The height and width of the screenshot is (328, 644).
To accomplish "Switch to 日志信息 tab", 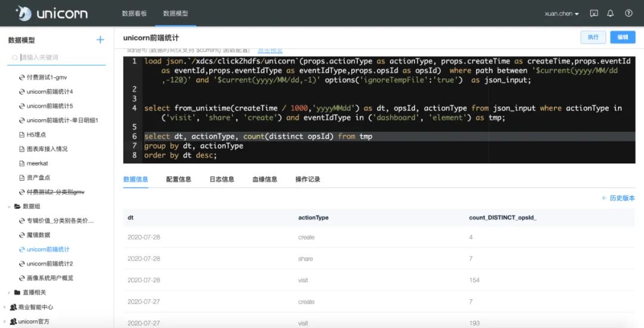I will coord(222,180).
